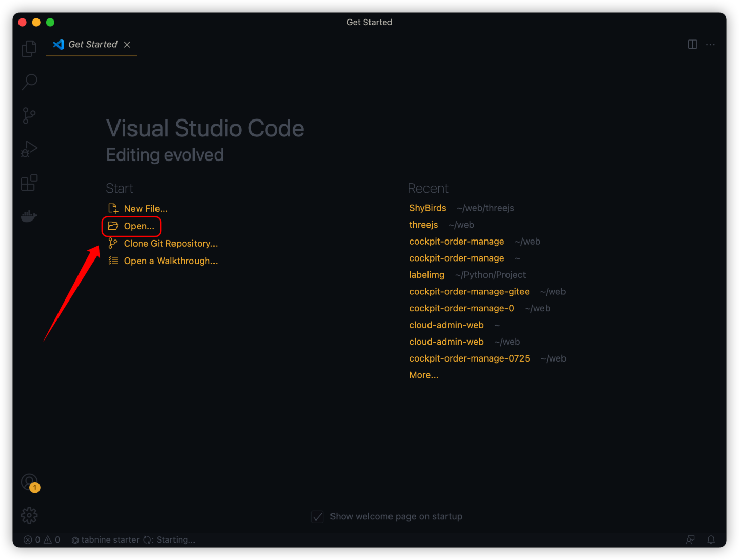Open the Accounts icon with badge
Image resolution: width=739 pixels, height=560 pixels.
tap(30, 483)
